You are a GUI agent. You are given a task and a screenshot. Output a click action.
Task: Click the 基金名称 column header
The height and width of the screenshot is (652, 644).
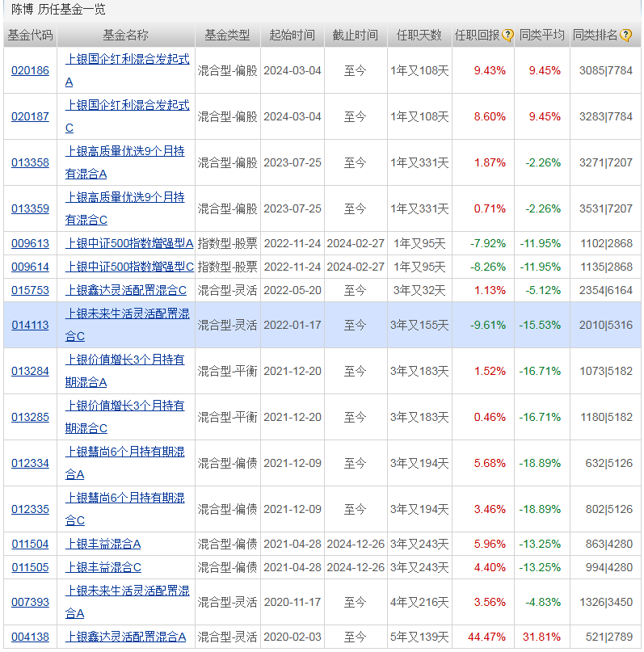125,36
